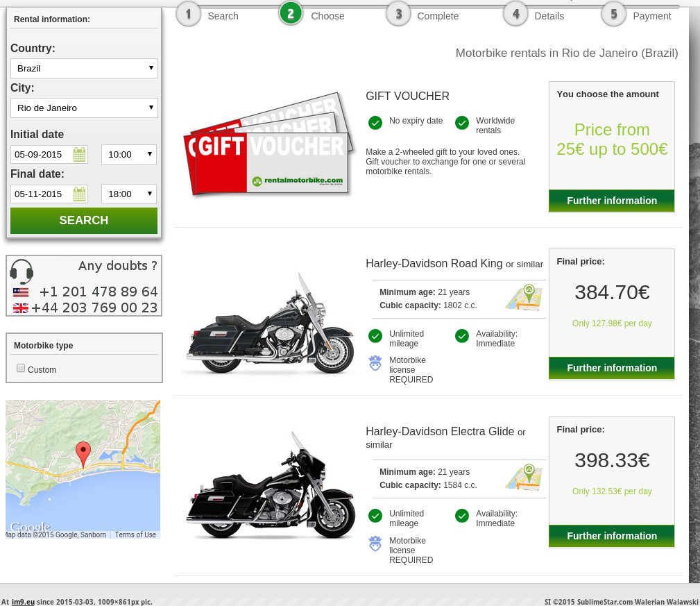700x606 pixels.
Task: Click the red map pin marker
Action: (83, 454)
